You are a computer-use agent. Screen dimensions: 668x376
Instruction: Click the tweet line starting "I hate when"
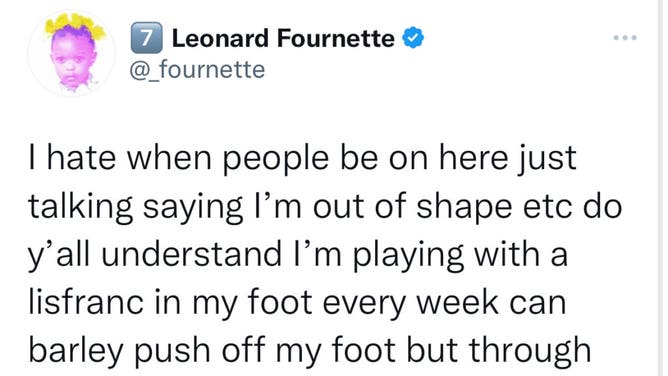point(302,160)
